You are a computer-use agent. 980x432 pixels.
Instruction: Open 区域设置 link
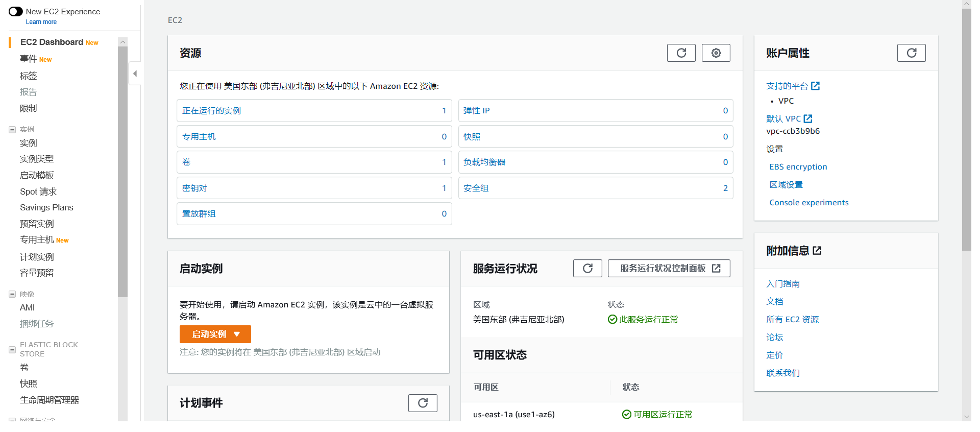[x=786, y=185]
